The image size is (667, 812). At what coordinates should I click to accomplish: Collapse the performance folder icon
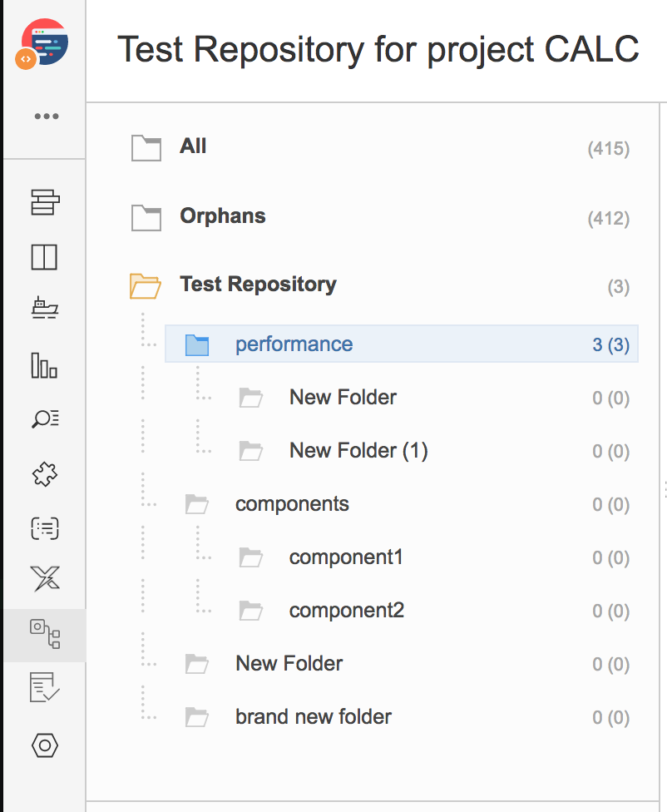(197, 345)
